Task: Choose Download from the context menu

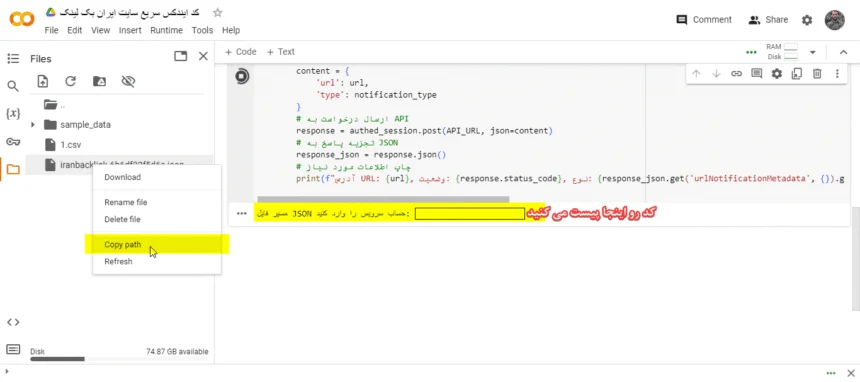Action: point(157,177)
